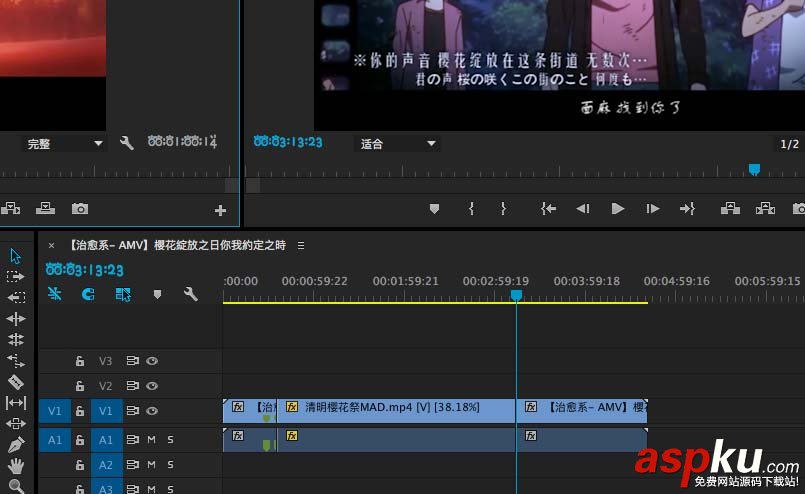Select the Selection arrow tool
The height and width of the screenshot is (494, 805).
pyautogui.click(x=15, y=256)
